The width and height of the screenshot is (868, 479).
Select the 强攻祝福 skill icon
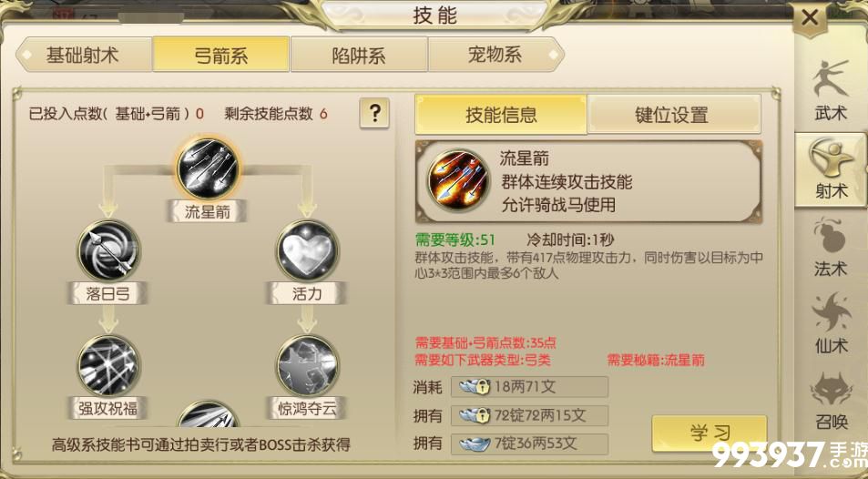pyautogui.click(x=108, y=365)
